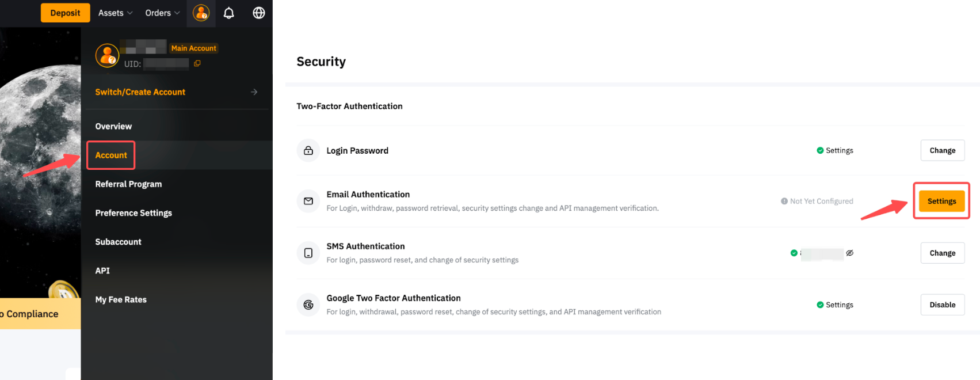Image resolution: width=980 pixels, height=380 pixels.
Task: Copy UID using the copy icon
Action: point(197,63)
